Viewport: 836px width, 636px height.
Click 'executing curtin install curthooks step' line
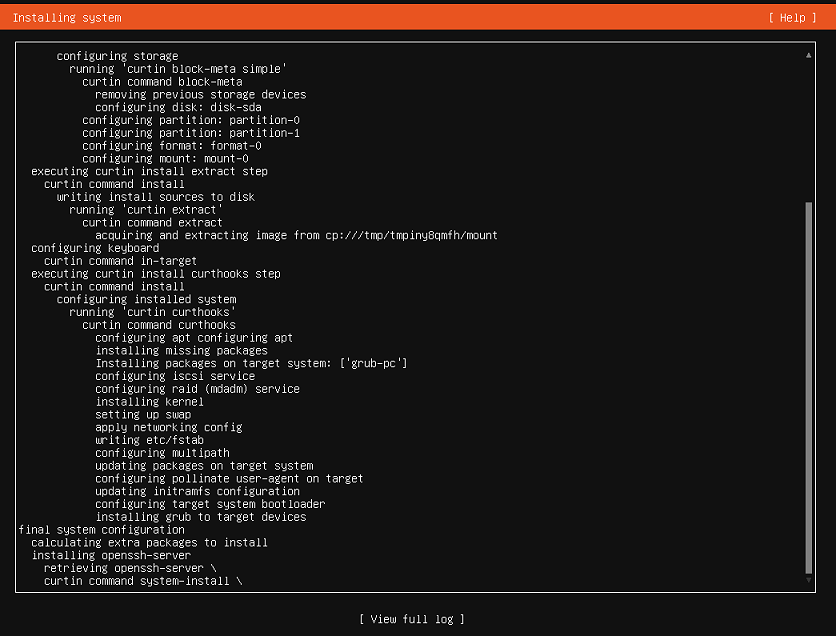pos(155,274)
